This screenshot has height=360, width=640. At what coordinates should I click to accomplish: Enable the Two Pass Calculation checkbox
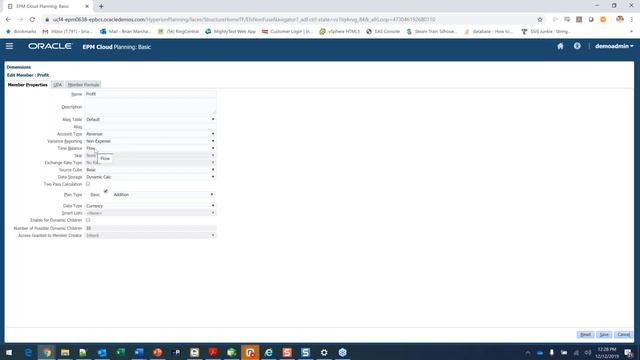tap(88, 184)
